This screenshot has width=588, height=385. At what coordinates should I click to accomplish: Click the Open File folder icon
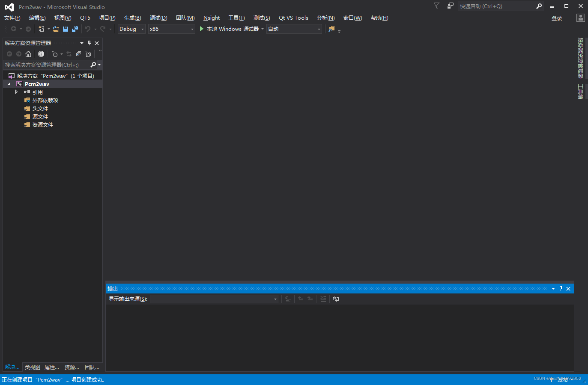56,29
